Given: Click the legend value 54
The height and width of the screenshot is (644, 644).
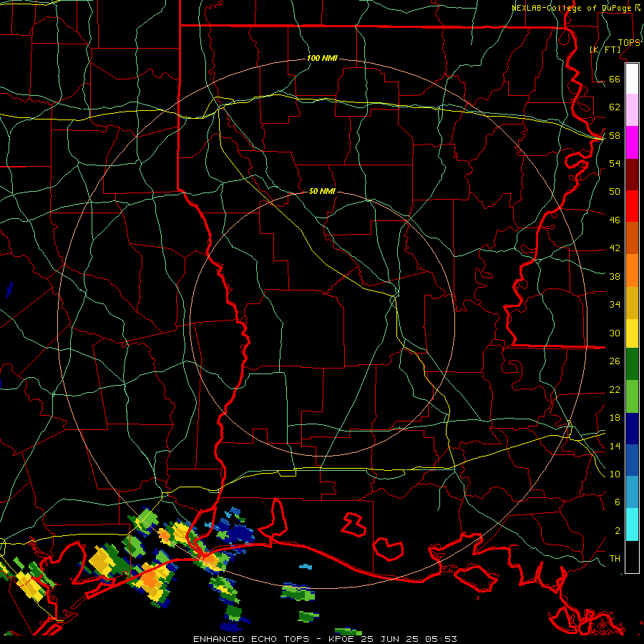Looking at the screenshot, I should click(x=615, y=163).
